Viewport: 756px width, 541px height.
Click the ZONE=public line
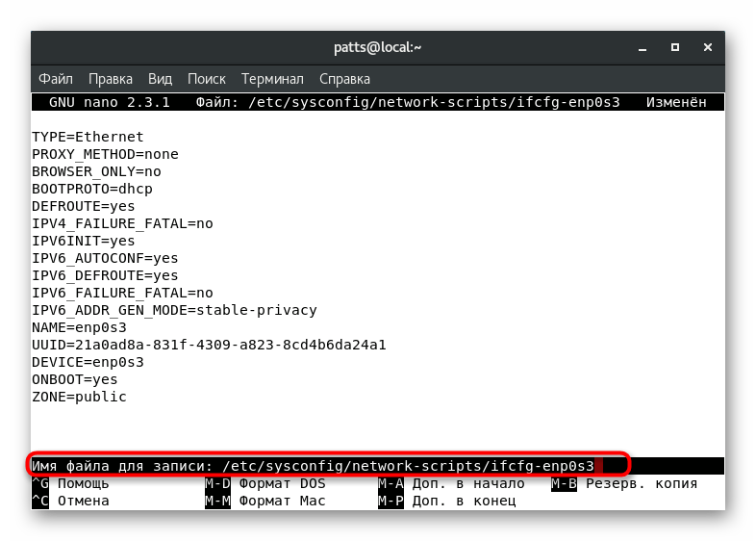79,398
